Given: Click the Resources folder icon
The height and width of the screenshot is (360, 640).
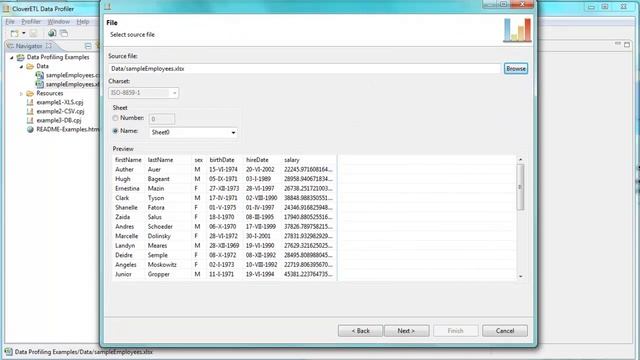Looking at the screenshot, I should (x=30, y=93).
